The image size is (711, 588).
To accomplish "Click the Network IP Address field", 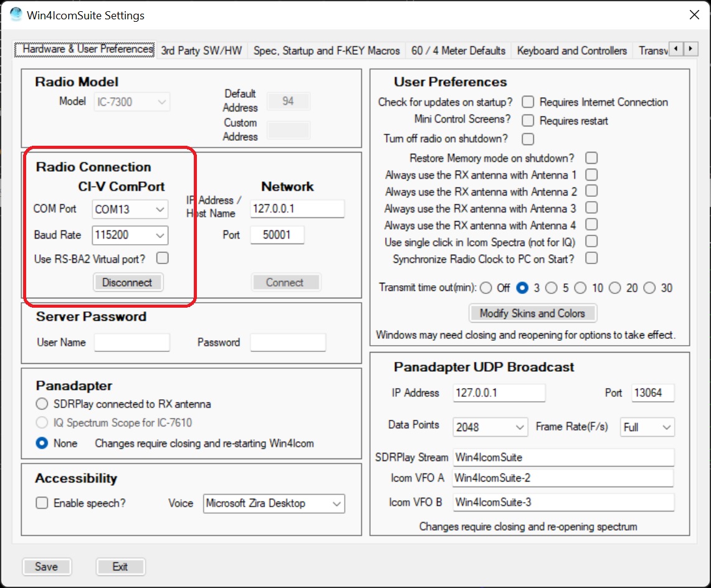I will [x=297, y=209].
